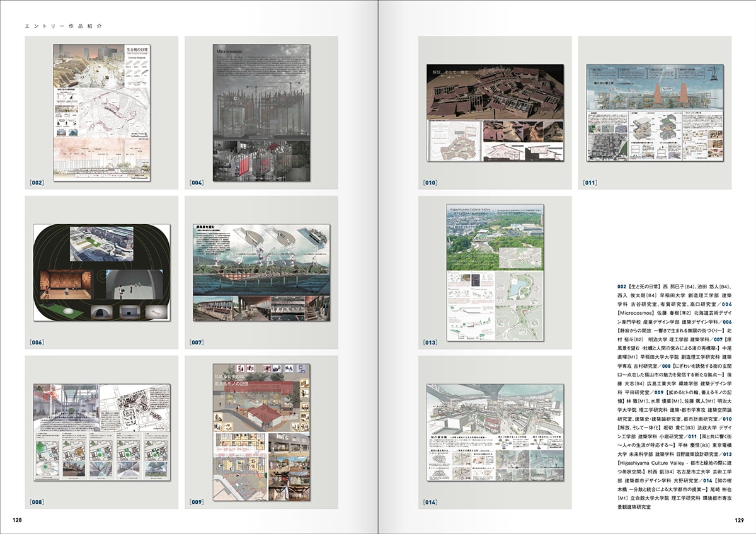The image size is (756, 534).
Task: Select the [004] entry number label
Action: [x=196, y=183]
